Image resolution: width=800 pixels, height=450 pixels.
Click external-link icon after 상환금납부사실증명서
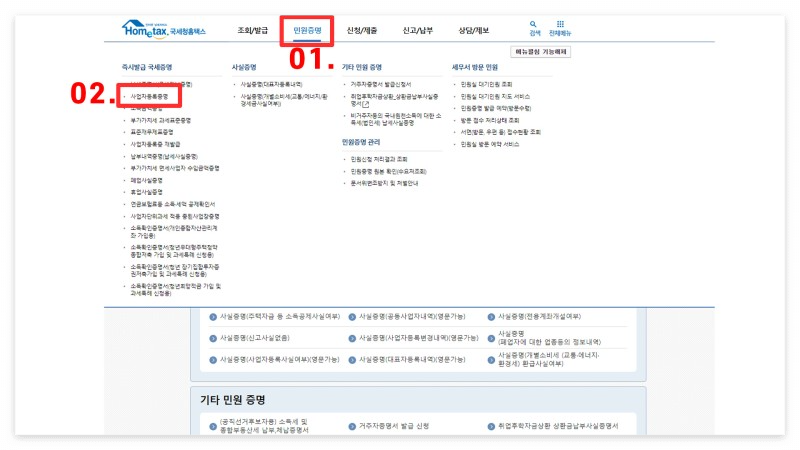pos(365,104)
